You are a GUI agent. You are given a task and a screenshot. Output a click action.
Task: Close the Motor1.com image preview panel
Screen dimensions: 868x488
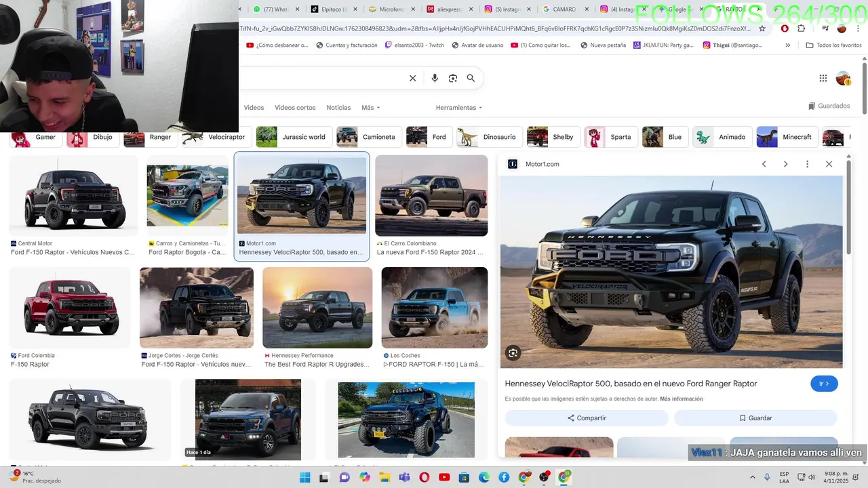pos(829,164)
